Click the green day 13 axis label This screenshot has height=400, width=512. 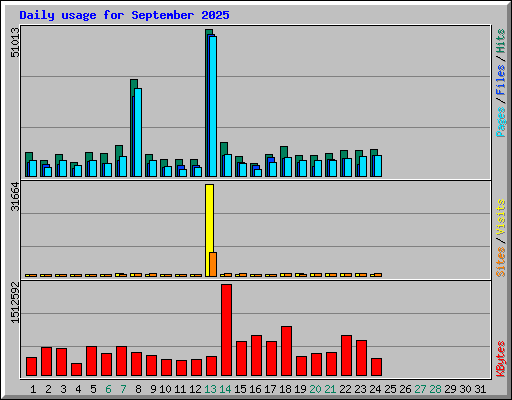(x=210, y=389)
